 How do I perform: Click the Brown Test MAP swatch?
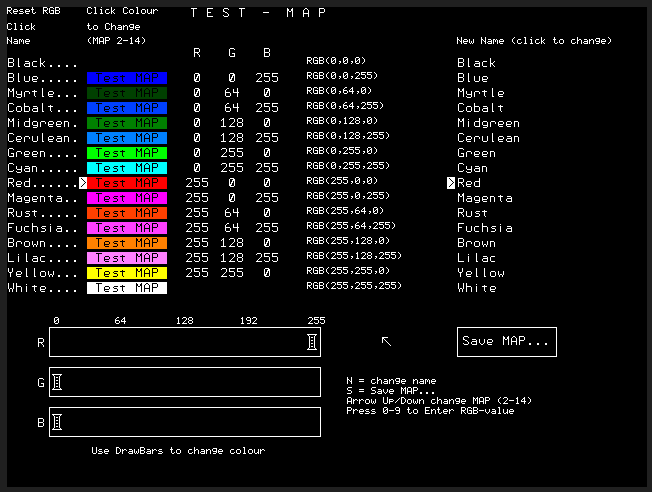tap(127, 243)
